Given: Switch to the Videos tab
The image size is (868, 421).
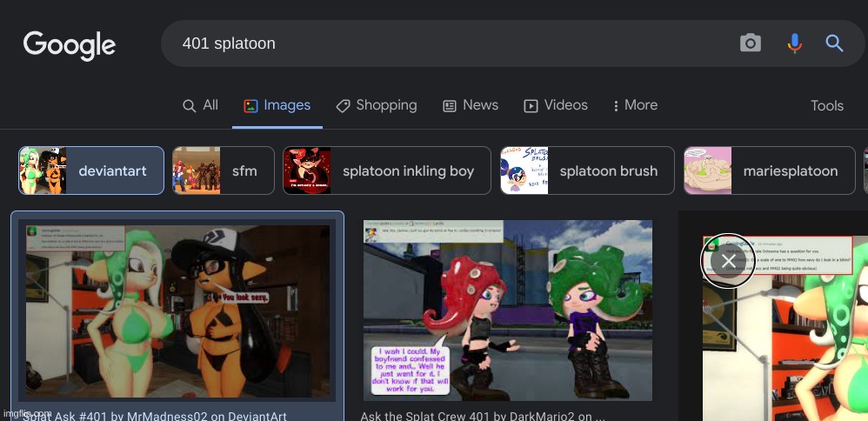Looking at the screenshot, I should [x=556, y=105].
